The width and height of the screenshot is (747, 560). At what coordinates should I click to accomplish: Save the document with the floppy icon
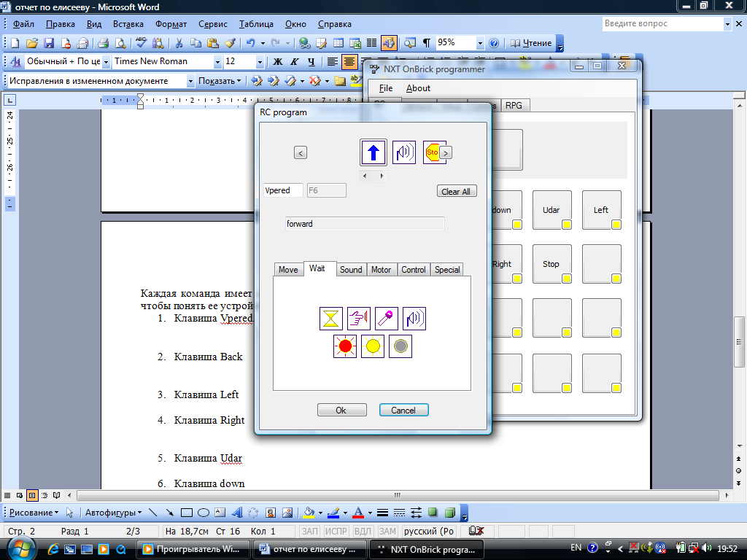coord(49,43)
